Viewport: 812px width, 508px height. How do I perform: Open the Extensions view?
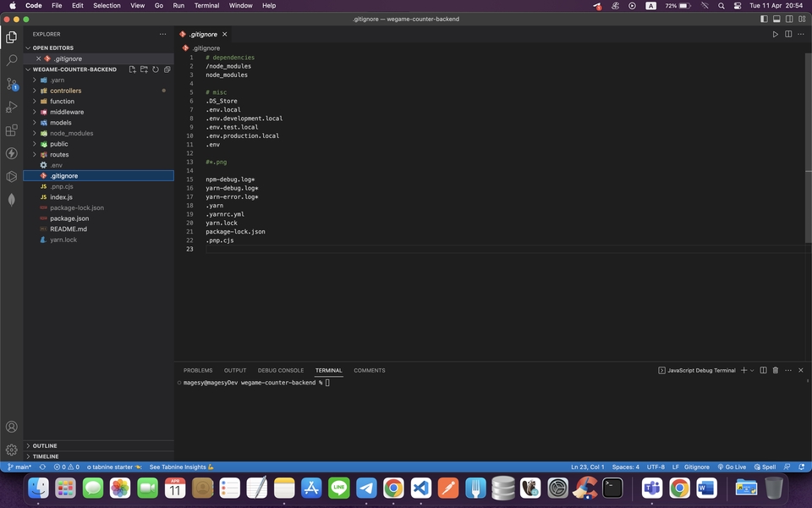[11, 130]
